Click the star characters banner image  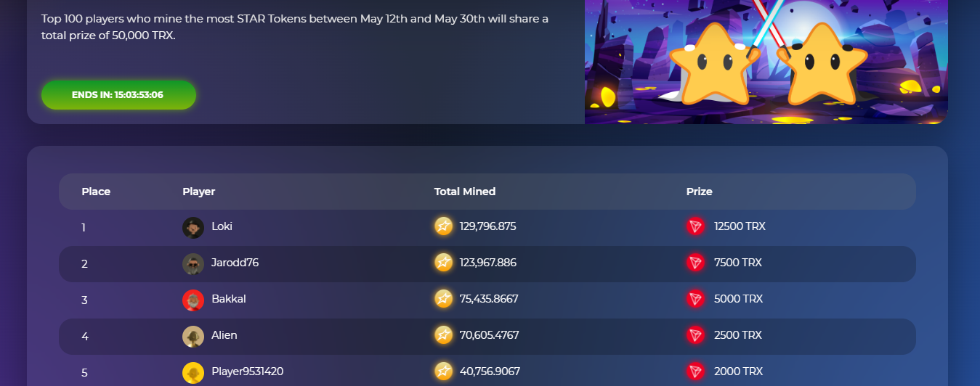coord(766,62)
